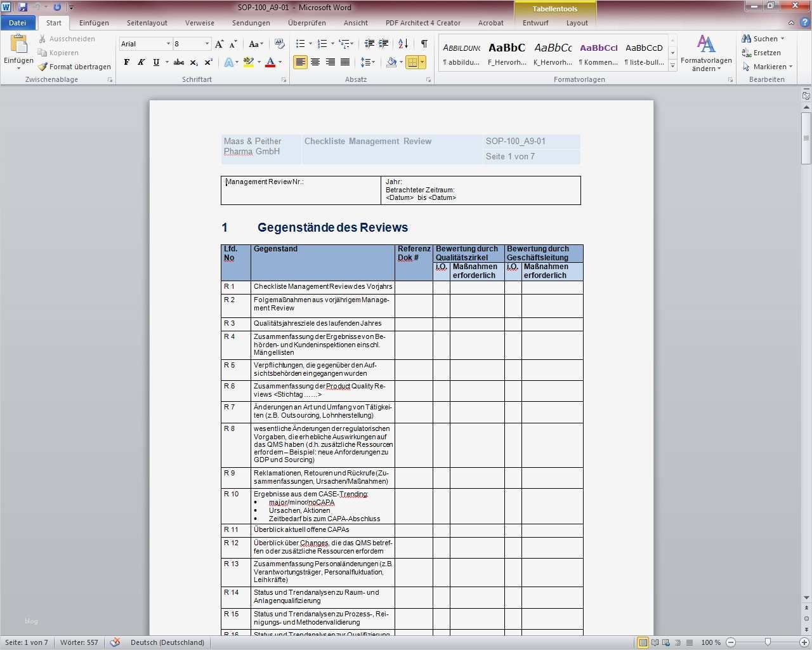Select the Format Painter (Format übertragen)

(75, 66)
